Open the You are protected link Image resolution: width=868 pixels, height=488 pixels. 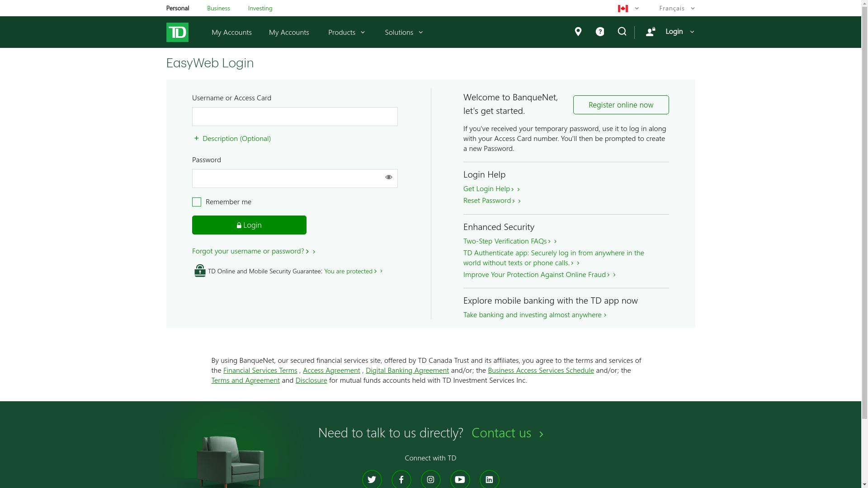tap(353, 271)
